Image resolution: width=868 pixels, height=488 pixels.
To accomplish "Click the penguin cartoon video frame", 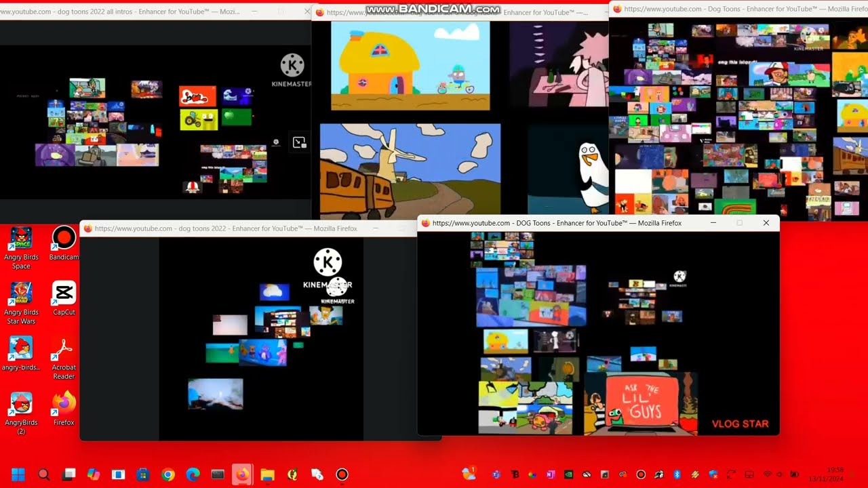I will point(568,169).
